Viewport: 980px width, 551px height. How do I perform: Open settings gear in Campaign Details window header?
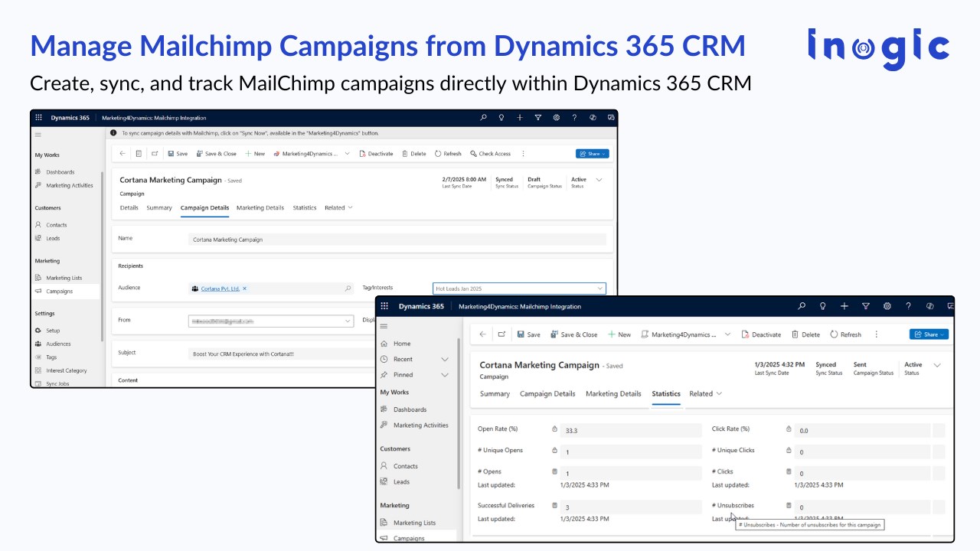(556, 118)
